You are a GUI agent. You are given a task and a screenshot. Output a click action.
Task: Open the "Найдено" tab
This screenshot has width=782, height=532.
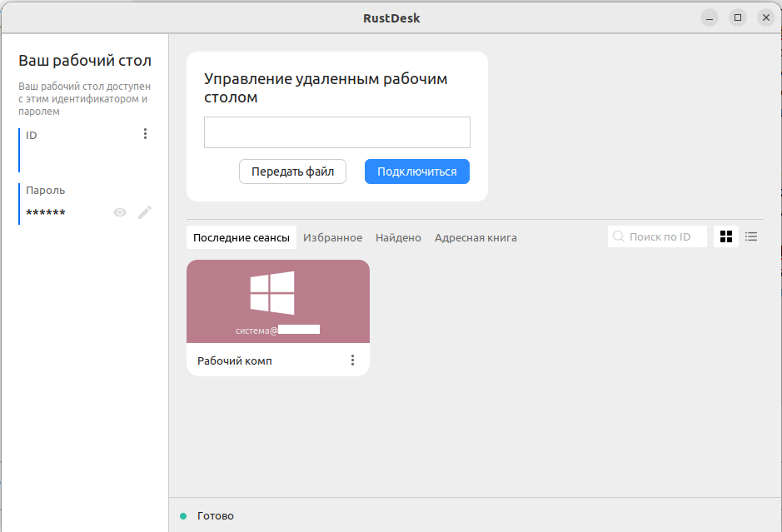(x=398, y=237)
